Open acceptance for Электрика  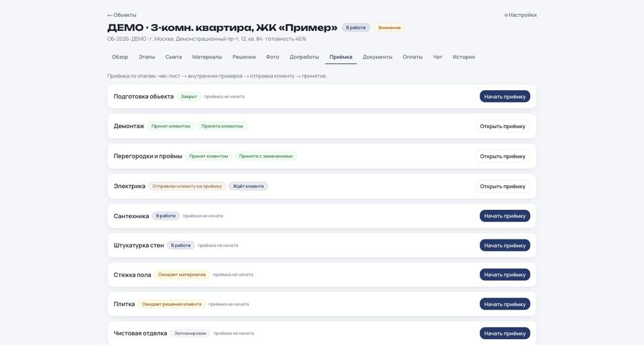pos(503,186)
